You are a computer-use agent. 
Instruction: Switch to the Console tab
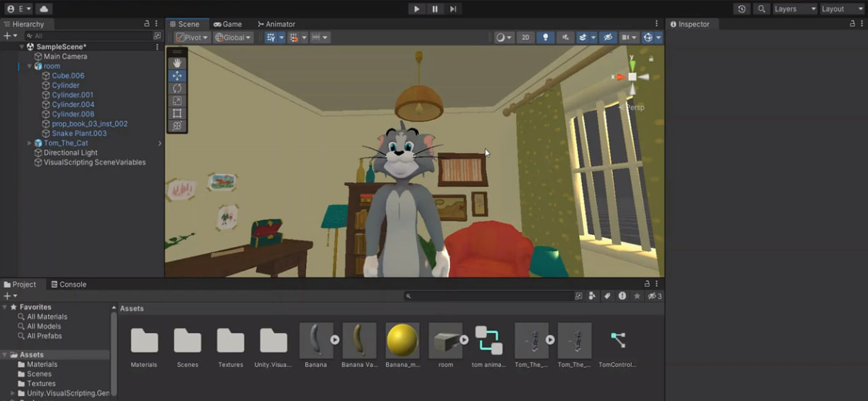[x=68, y=285]
